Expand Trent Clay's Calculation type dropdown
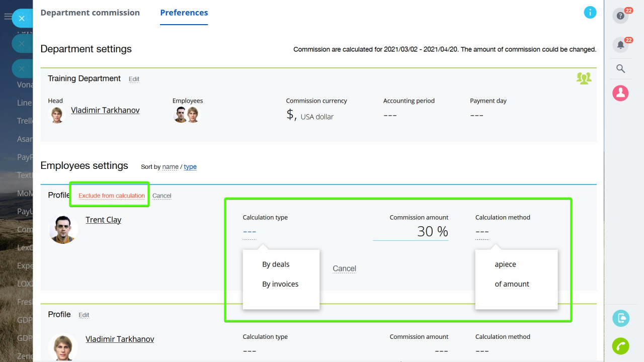Screen dimensions: 644x362 250,232
